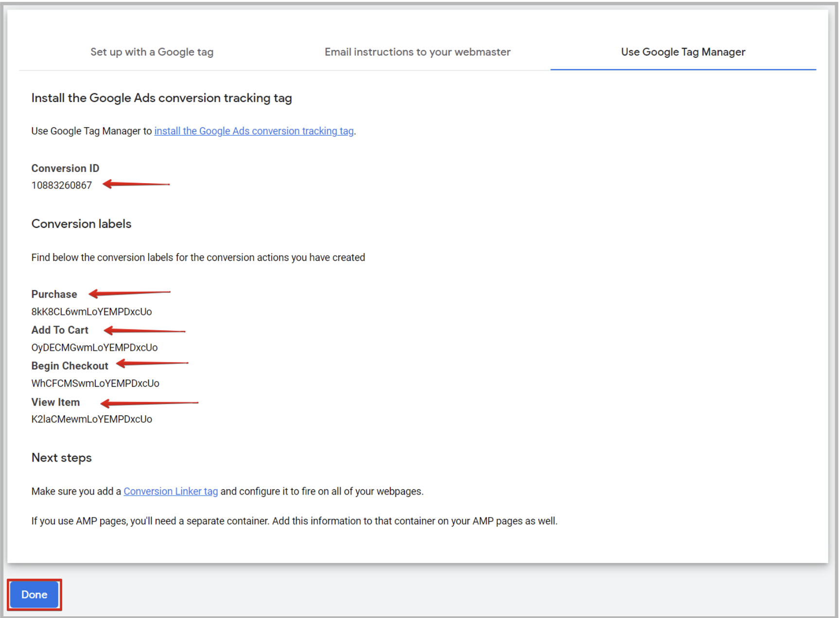This screenshot has width=840, height=618.
Task: Click the Install the Google Ads conversion tracking tag title
Action: coord(162,98)
